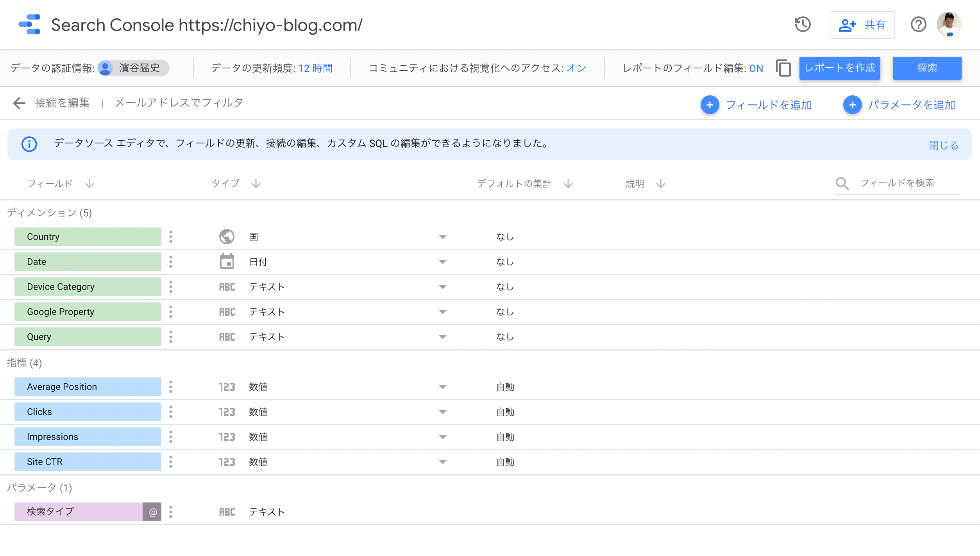Click the フィールドを検索 search field

pos(896,183)
